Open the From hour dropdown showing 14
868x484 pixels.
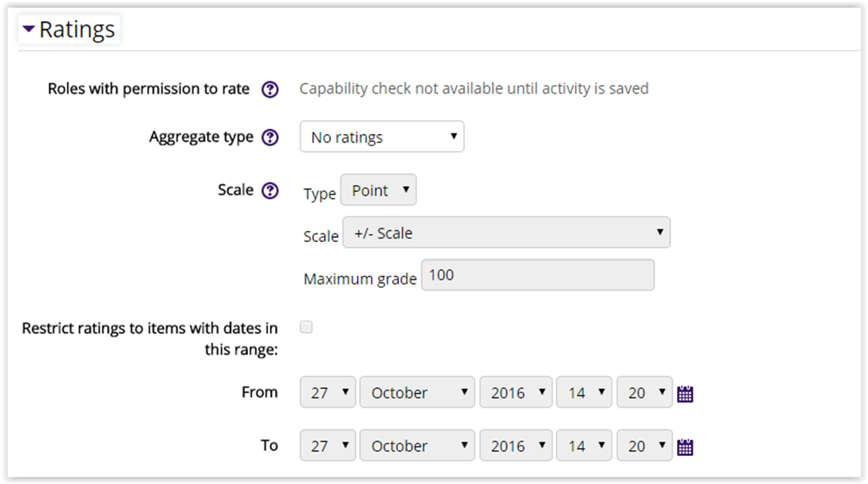584,392
